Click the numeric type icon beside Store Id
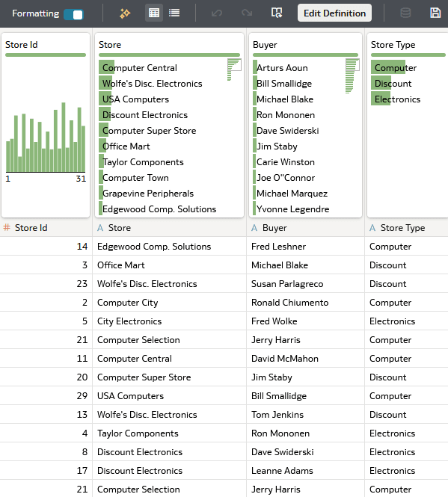This screenshot has width=448, height=497. point(7,227)
